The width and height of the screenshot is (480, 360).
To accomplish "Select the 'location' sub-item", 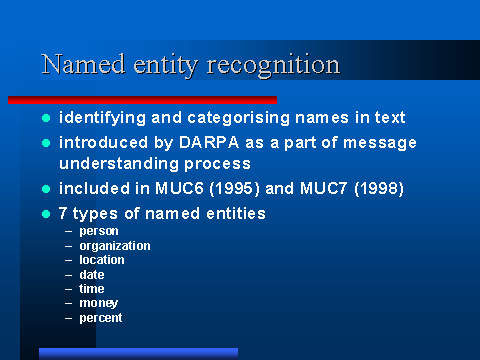I will (x=102, y=260).
